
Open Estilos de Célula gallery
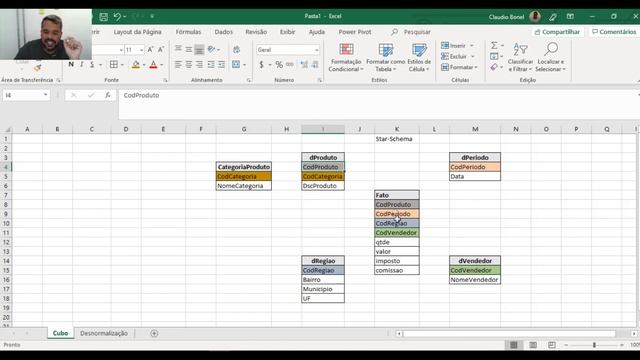click(419, 58)
